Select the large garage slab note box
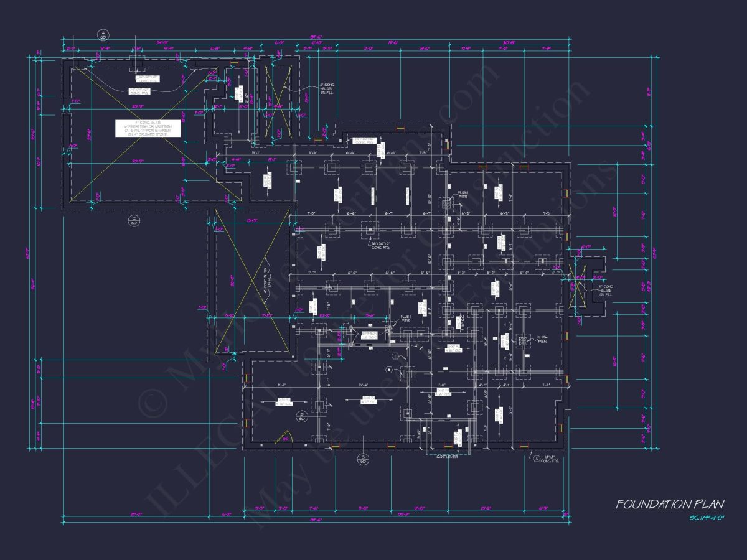747x560 pixels. pyautogui.click(x=148, y=128)
